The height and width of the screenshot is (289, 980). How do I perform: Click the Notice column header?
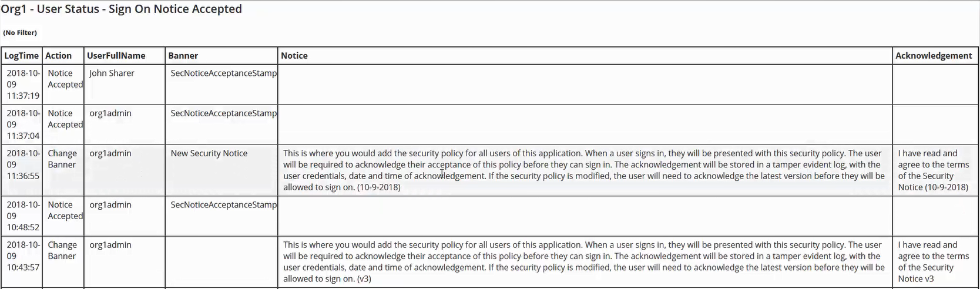(294, 56)
